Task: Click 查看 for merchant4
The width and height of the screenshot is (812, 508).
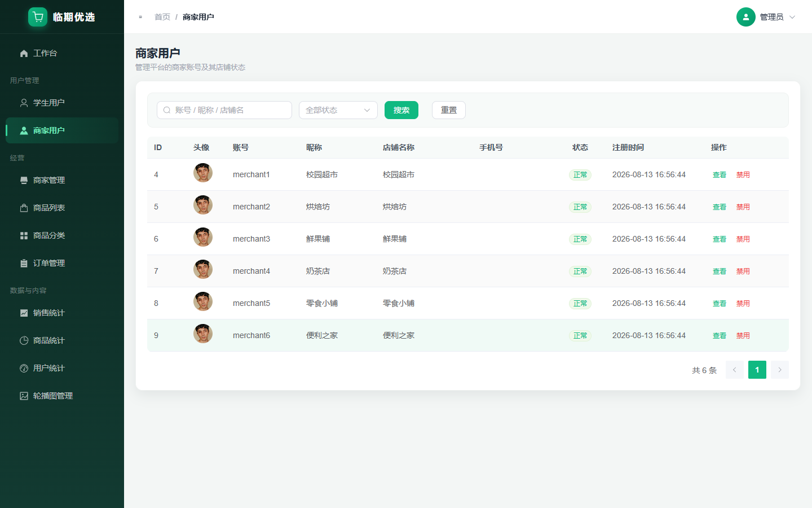Action: tap(720, 271)
